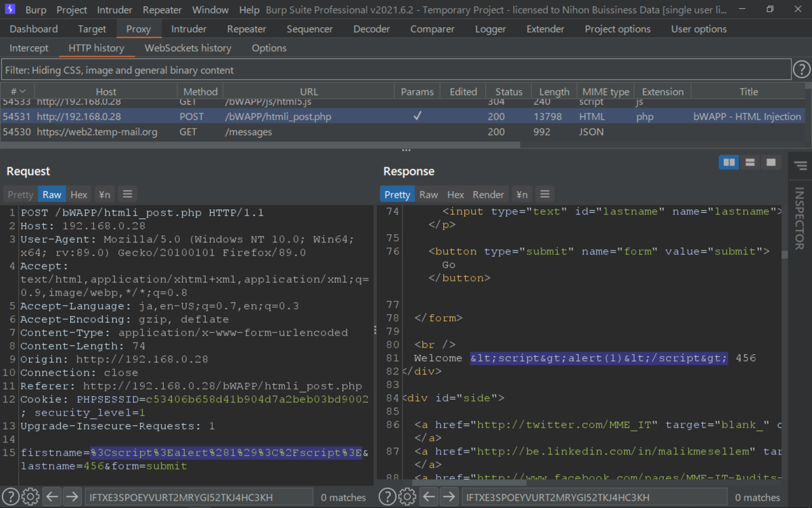
Task: Open the User options tab
Action: 699,29
